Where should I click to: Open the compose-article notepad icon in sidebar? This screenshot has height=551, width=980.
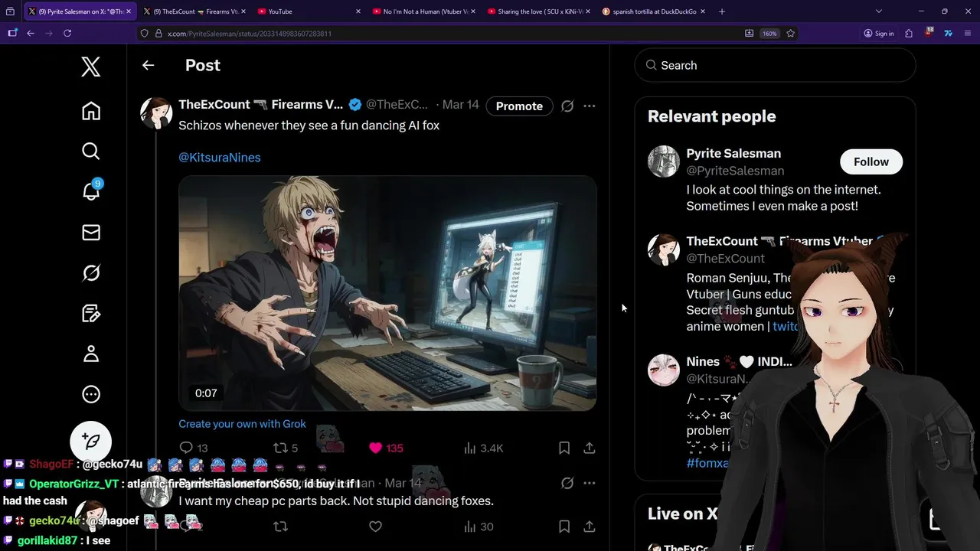91,313
